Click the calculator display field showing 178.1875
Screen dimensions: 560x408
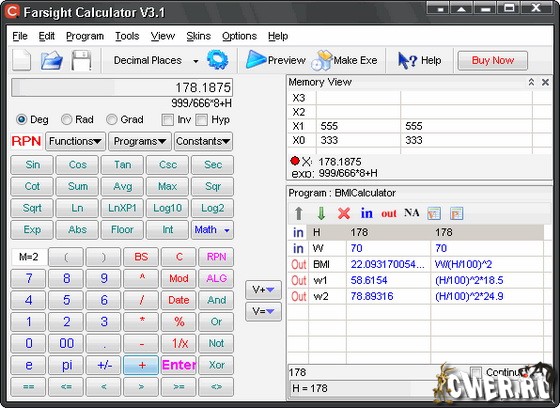pyautogui.click(x=122, y=88)
